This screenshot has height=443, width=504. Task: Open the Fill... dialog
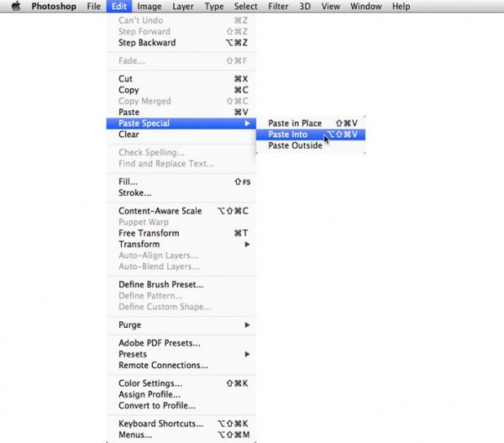click(x=129, y=182)
